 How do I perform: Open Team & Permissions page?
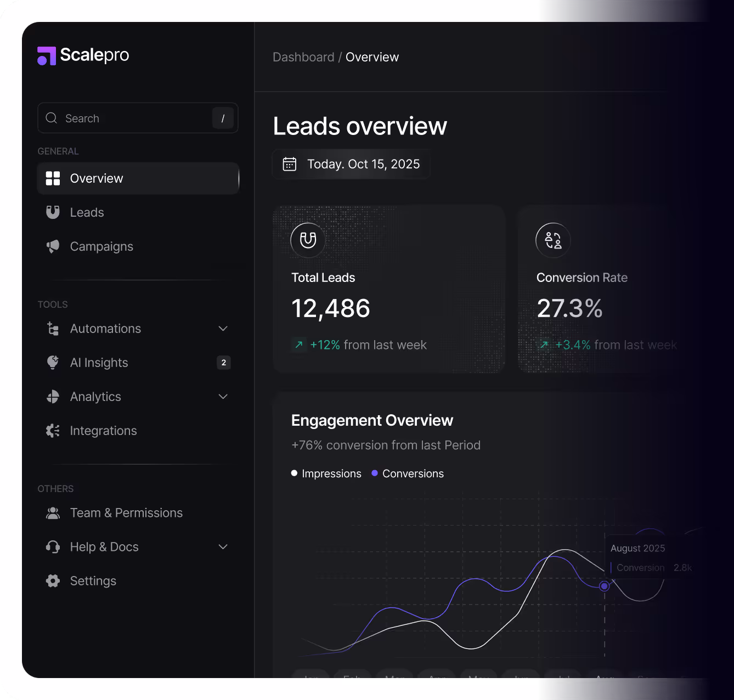click(126, 513)
